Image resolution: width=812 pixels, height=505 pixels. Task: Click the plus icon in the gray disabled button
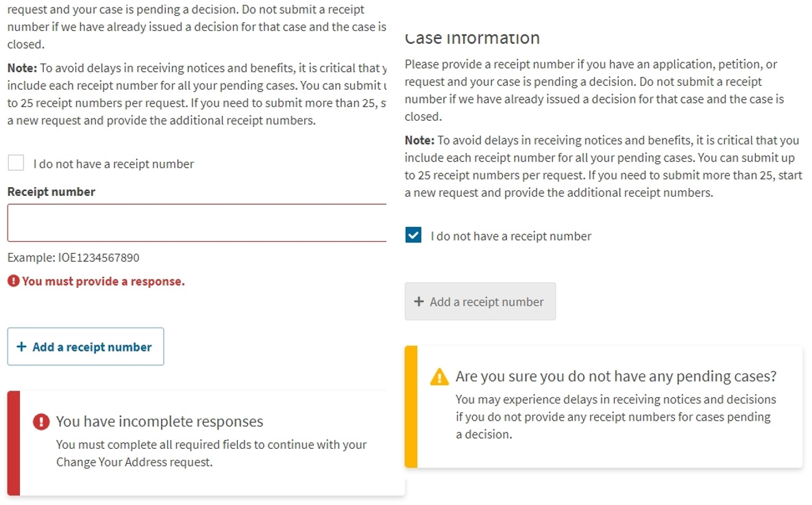(419, 301)
